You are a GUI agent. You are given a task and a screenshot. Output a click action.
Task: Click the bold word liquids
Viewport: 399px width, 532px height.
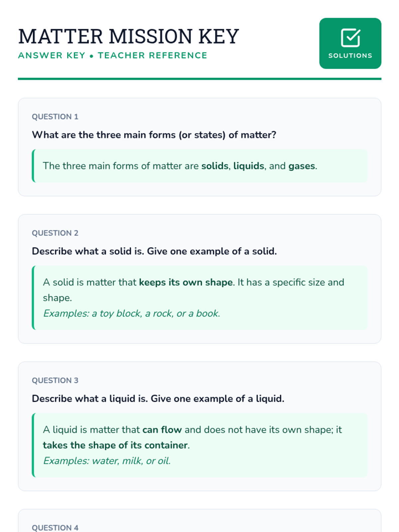coord(249,166)
